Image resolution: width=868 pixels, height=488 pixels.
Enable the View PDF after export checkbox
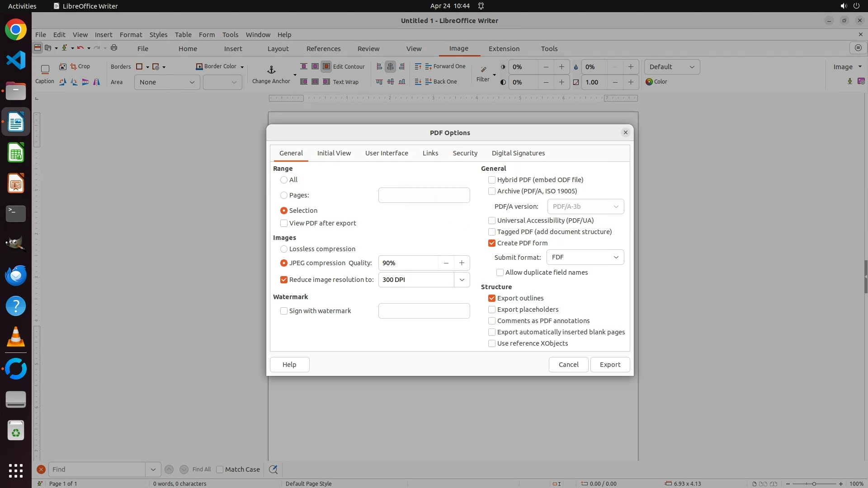click(x=284, y=223)
